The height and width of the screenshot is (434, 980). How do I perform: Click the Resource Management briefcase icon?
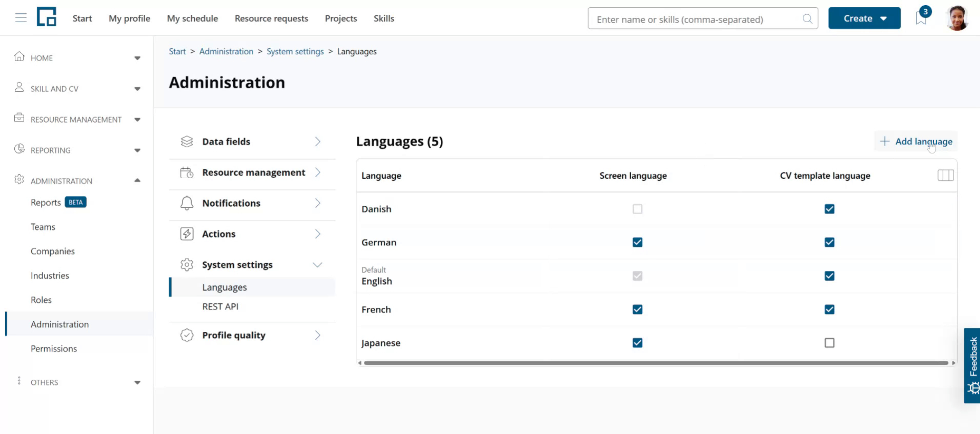point(19,118)
